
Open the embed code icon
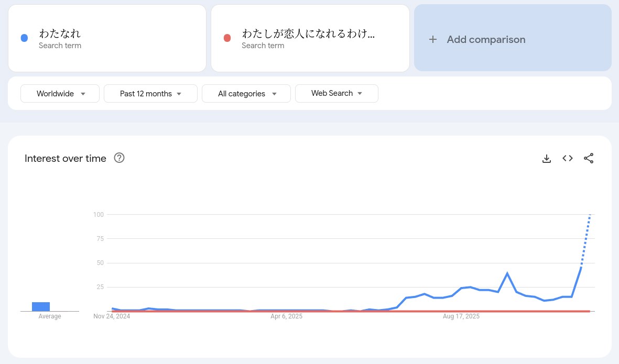568,158
